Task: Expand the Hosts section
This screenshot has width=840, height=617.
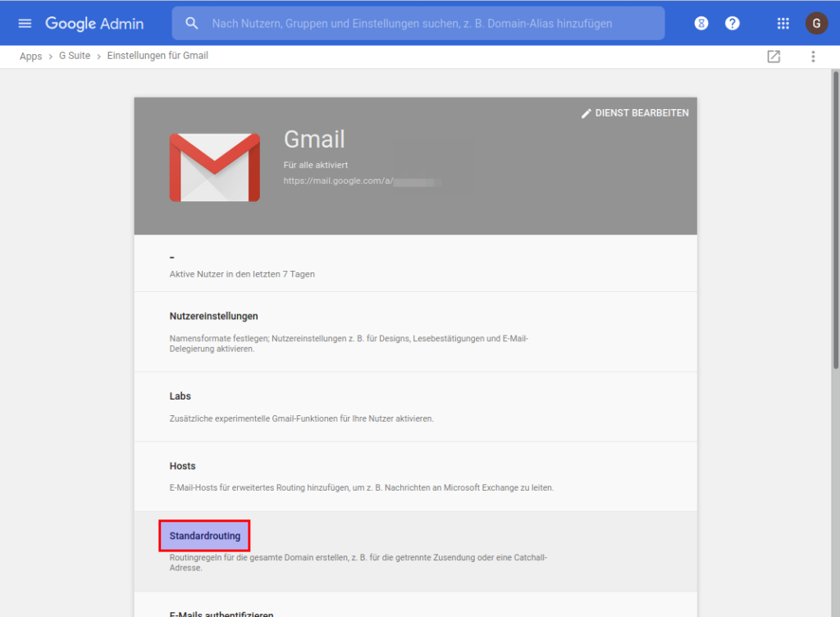Action: [x=416, y=477]
